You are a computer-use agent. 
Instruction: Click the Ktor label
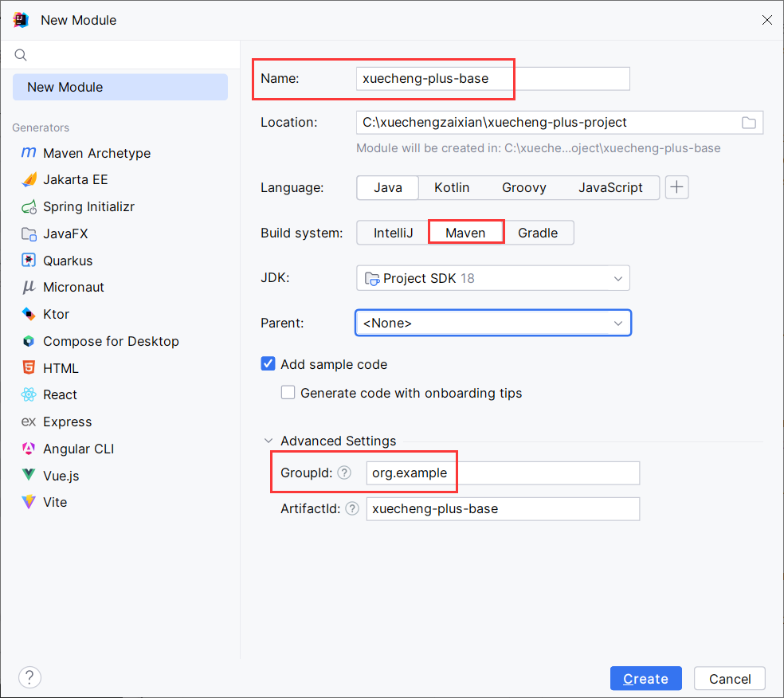pos(56,314)
